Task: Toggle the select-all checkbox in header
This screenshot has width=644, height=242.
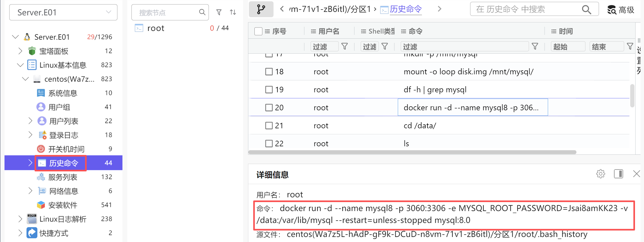Action: 258,31
